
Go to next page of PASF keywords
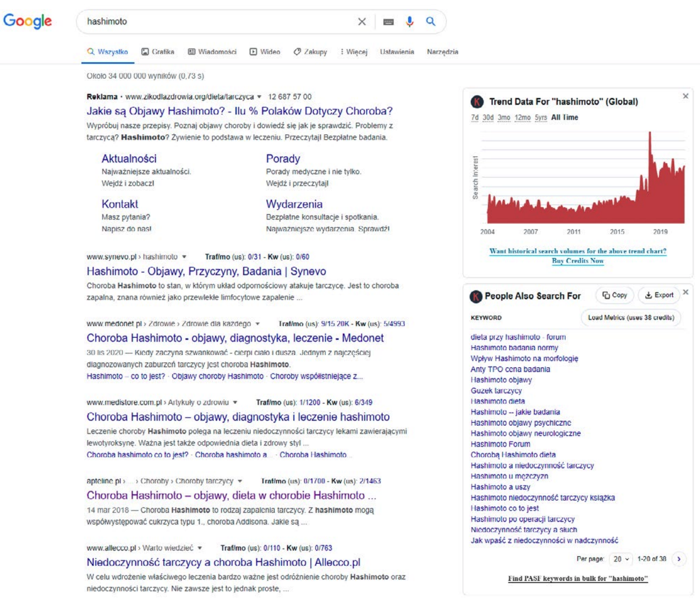(679, 559)
